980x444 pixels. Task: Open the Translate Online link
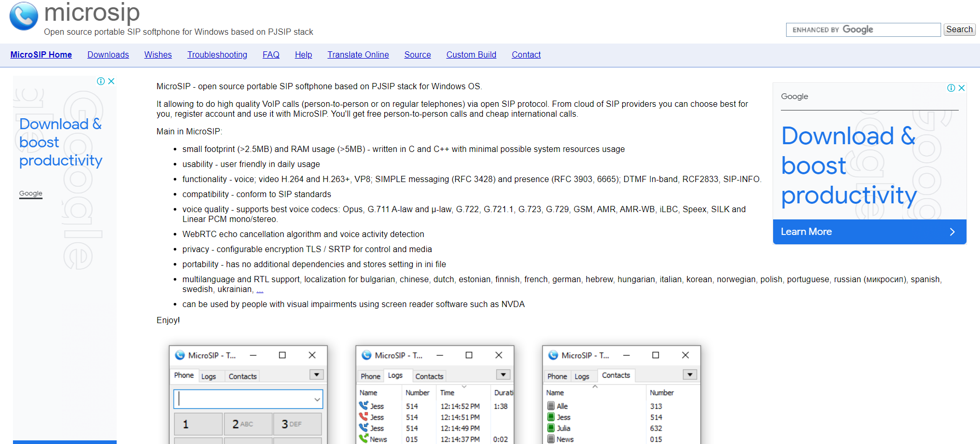(x=358, y=54)
